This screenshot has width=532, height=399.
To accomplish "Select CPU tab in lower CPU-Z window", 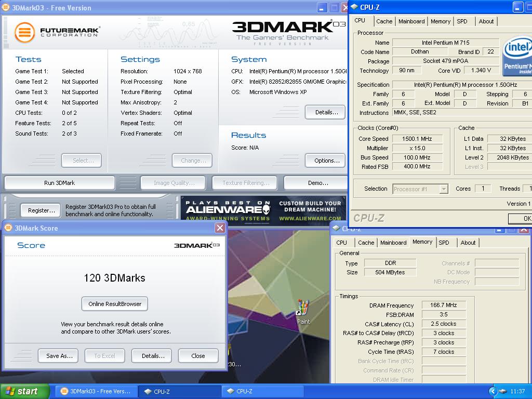I will click(342, 243).
